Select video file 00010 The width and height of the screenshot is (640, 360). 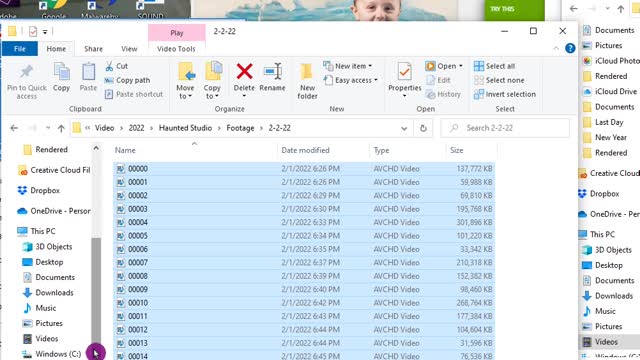pos(304,303)
